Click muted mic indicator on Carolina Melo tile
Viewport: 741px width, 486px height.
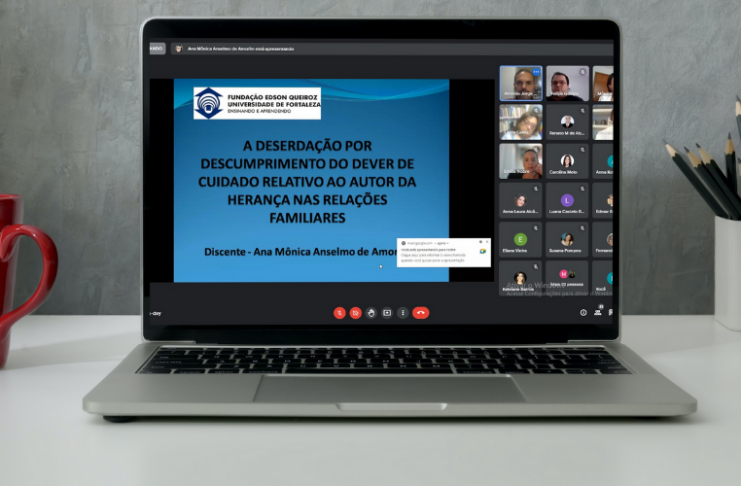point(583,150)
